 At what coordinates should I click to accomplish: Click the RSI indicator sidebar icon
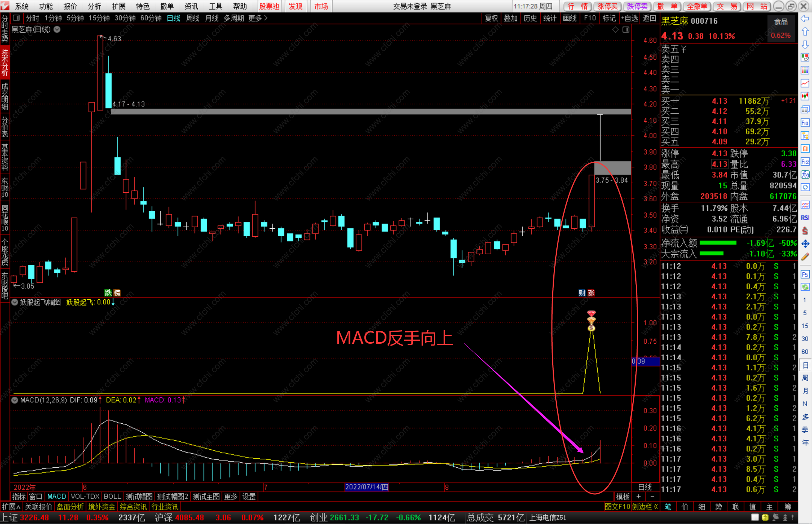point(805,218)
